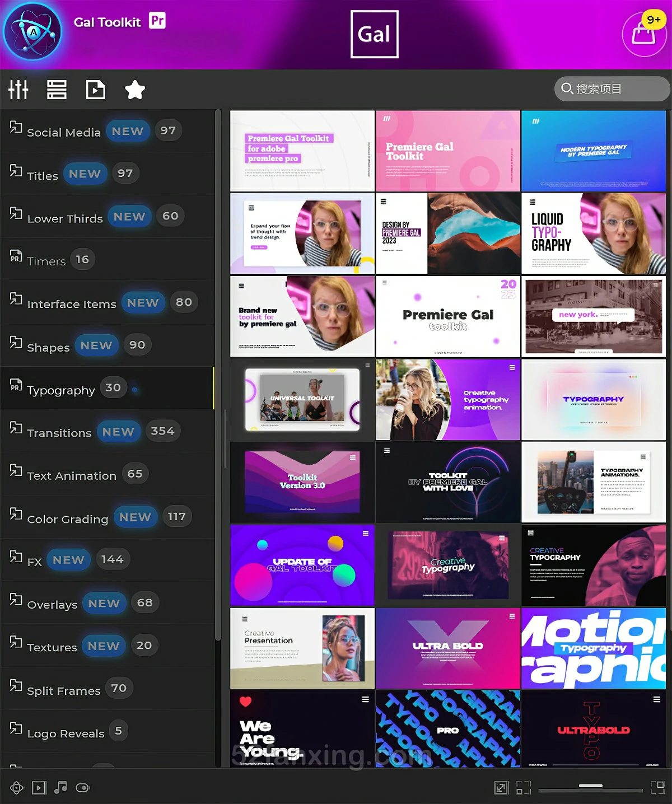Select the Shapes category

coord(107,345)
